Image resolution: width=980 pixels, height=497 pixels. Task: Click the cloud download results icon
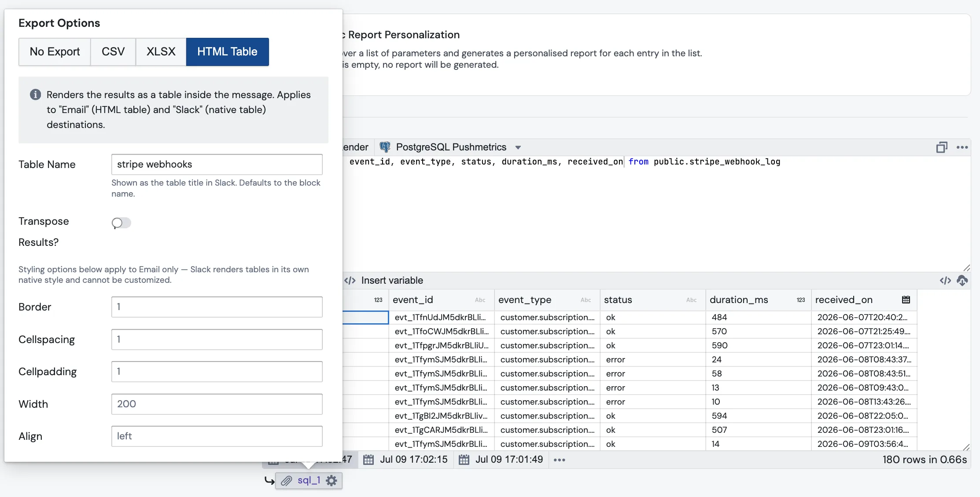[x=962, y=281]
